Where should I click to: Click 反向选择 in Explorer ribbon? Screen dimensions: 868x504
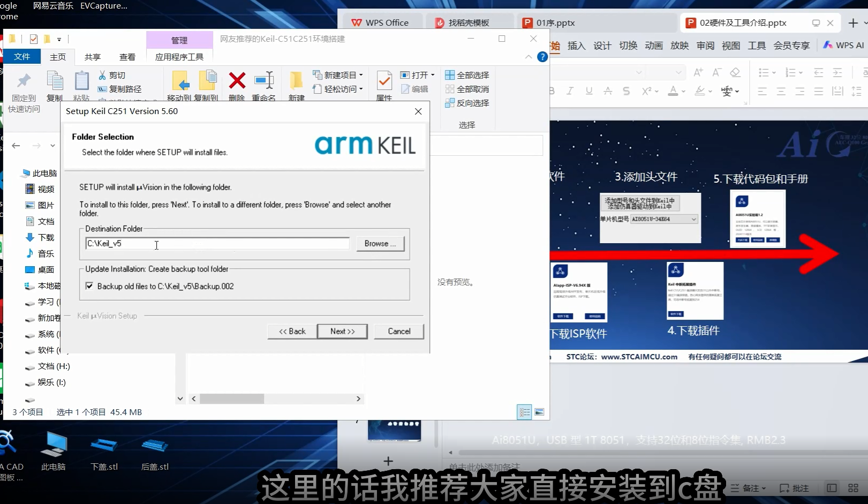pyautogui.click(x=467, y=103)
